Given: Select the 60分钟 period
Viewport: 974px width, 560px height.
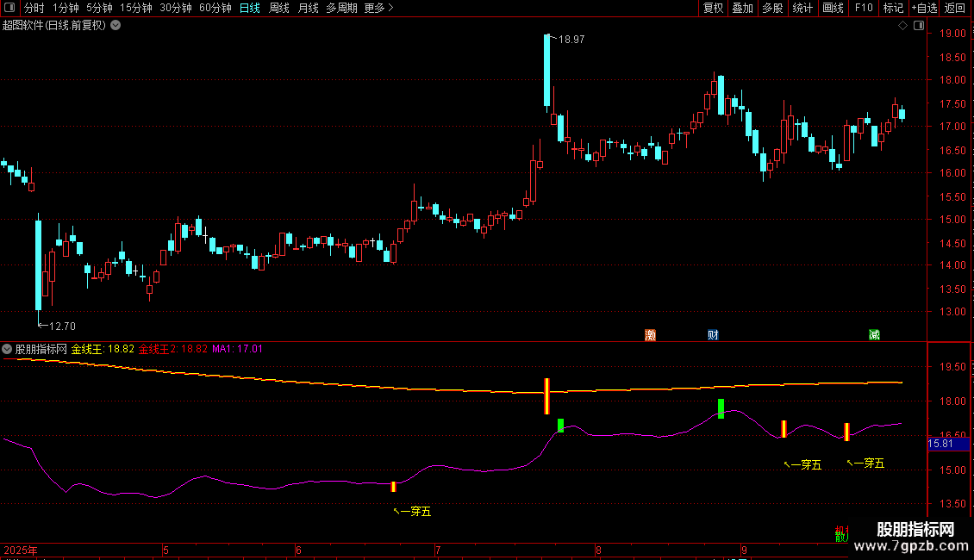Looking at the screenshot, I should (x=215, y=8).
